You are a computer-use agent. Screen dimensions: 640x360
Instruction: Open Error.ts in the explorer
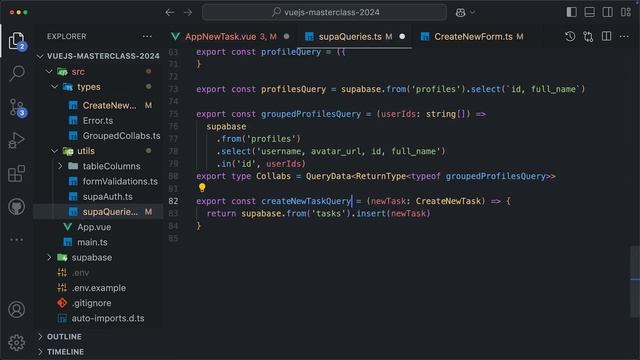(x=98, y=120)
